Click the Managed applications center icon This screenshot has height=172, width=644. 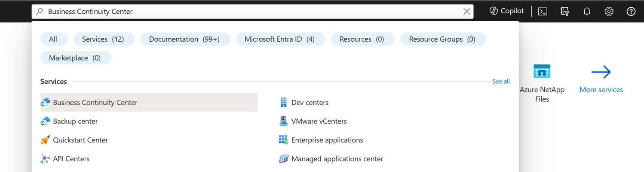(283, 159)
